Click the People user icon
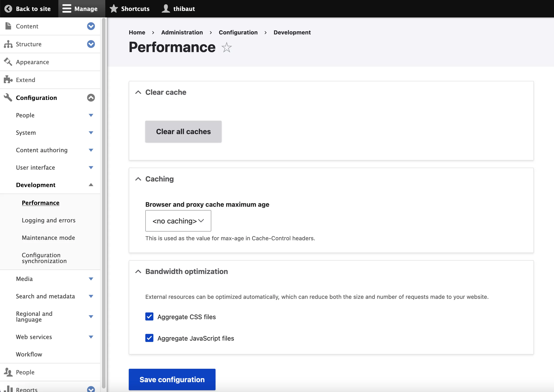Image resolution: width=554 pixels, height=392 pixels. [x=8, y=372]
